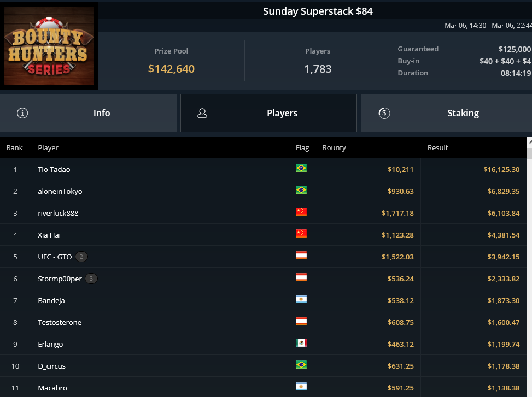Click scrollbar up arrow

529,142
